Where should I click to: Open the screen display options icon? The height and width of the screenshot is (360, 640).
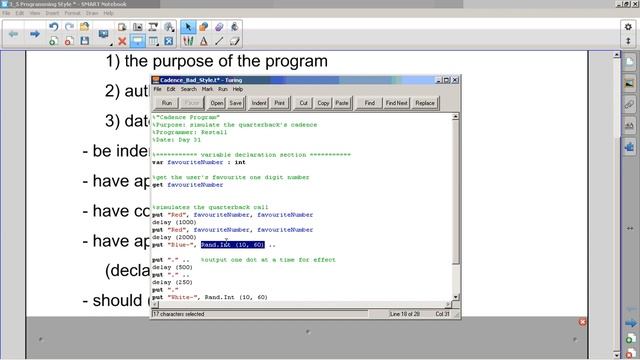point(104,35)
